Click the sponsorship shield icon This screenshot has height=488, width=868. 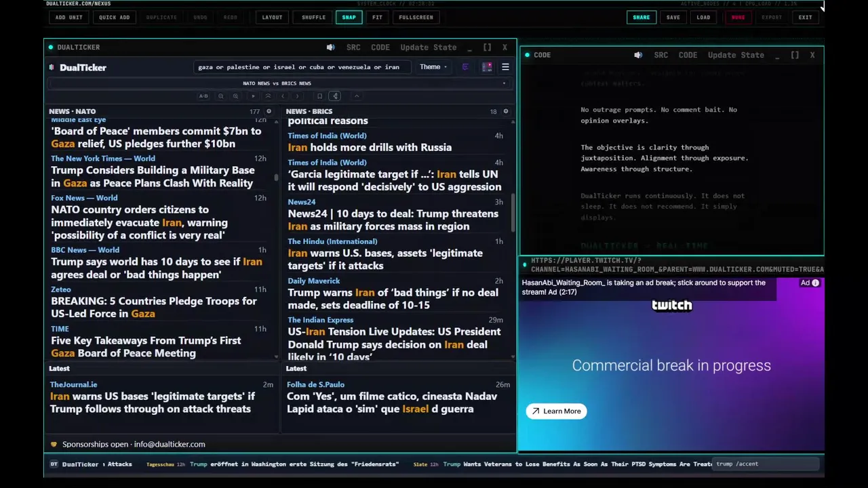click(54, 445)
